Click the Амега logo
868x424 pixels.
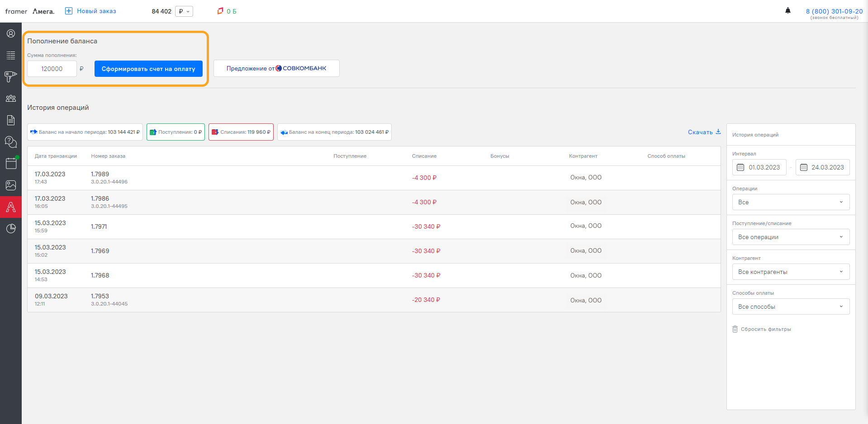click(x=43, y=11)
